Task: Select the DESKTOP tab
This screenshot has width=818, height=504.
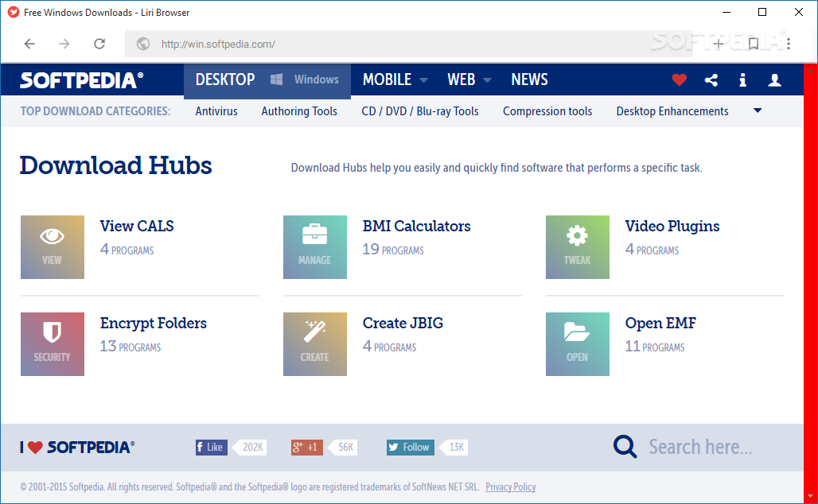Action: coord(225,79)
